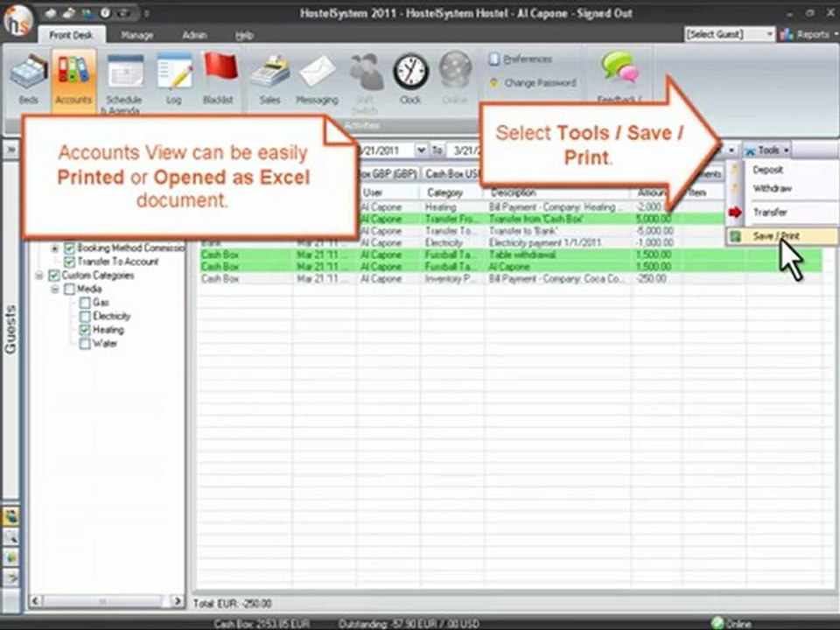Choose Save / Print from Tools menu

click(782, 235)
